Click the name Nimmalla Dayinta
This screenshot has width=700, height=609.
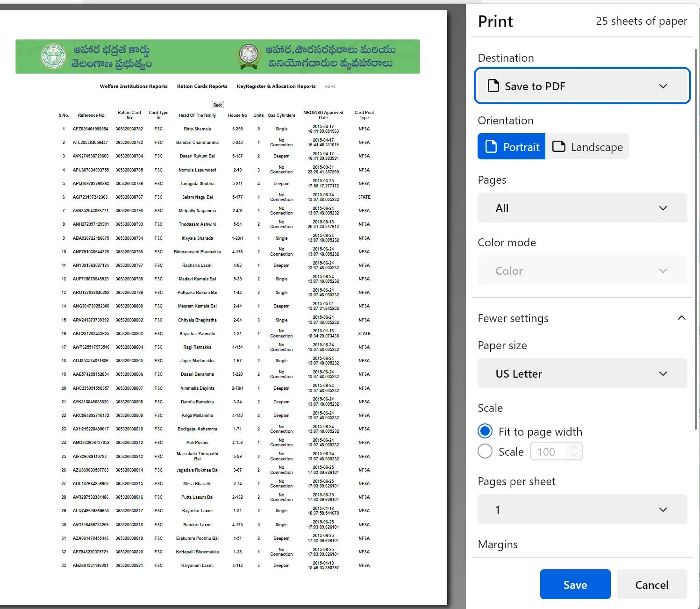(197, 388)
